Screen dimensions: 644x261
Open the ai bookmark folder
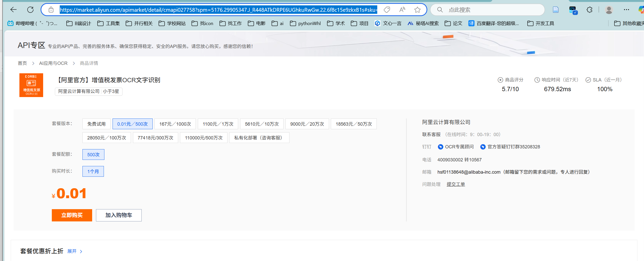[277, 23]
